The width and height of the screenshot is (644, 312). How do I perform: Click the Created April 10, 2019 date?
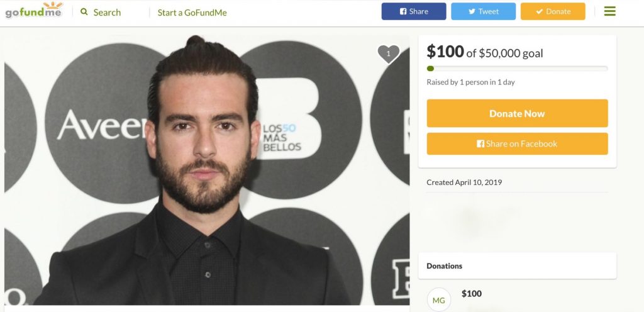(x=464, y=182)
